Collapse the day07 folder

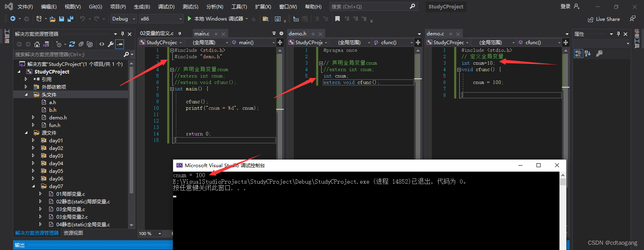[x=33, y=186]
